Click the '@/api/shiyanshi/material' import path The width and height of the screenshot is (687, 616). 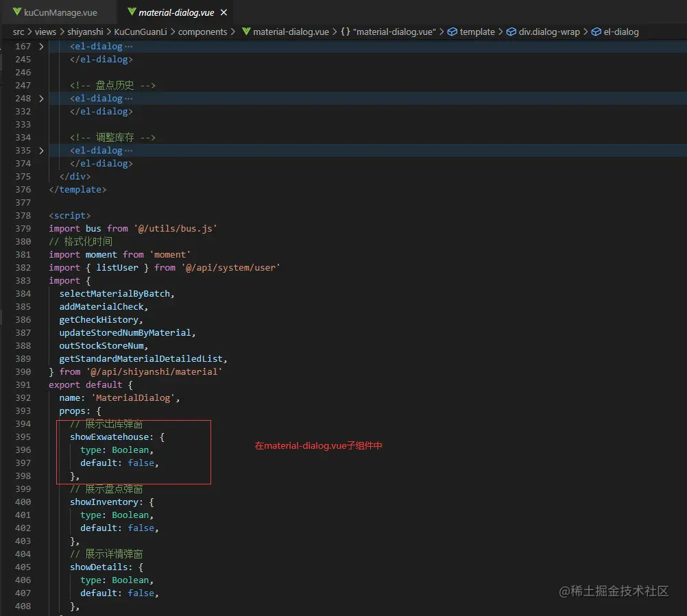point(154,372)
